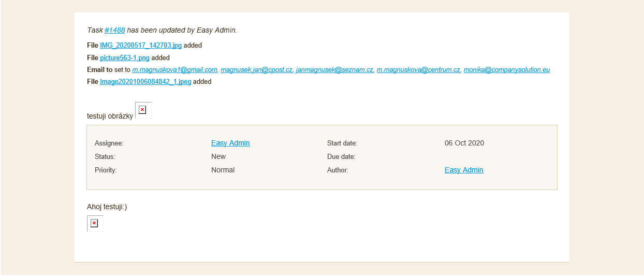Screen dimensions: 644x277
Task: Open task #1488 link
Action: click(x=115, y=31)
